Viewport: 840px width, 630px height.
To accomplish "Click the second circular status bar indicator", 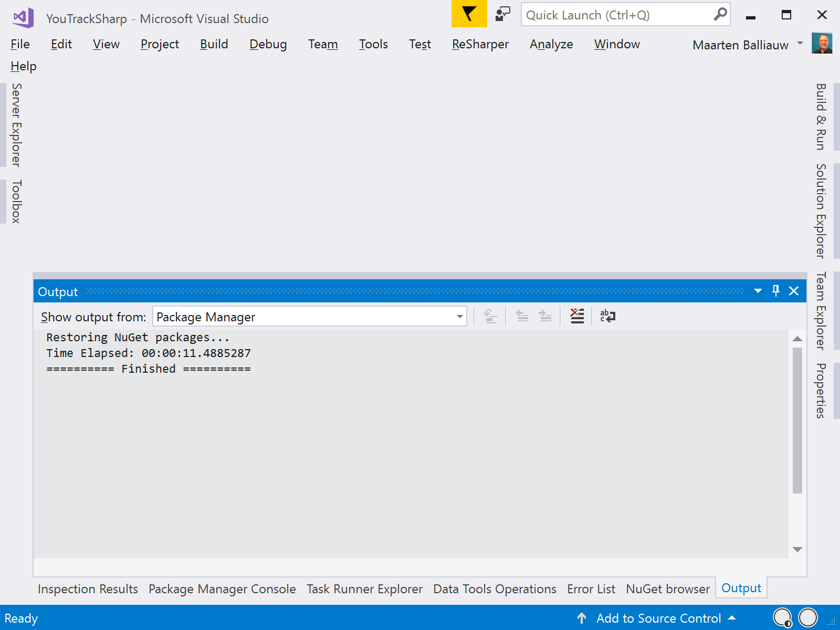I will 808,618.
